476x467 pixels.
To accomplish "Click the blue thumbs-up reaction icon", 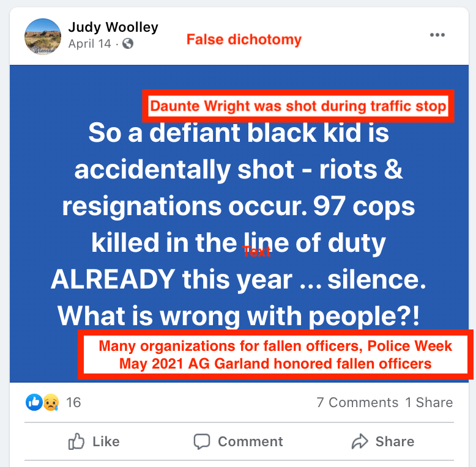I will [34, 402].
